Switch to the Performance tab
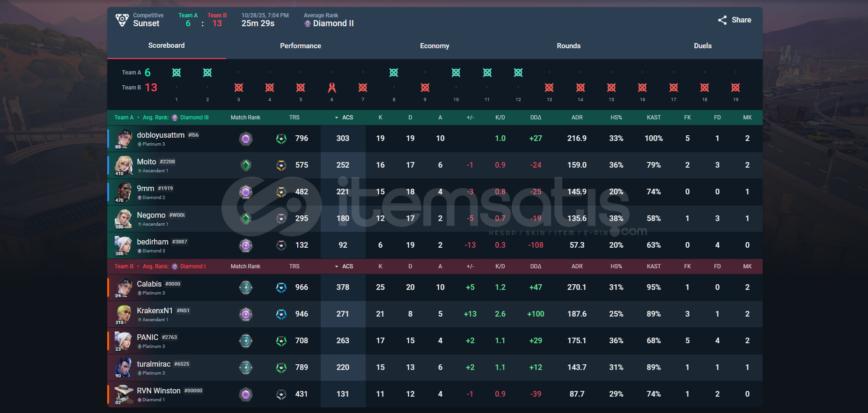 [301, 46]
